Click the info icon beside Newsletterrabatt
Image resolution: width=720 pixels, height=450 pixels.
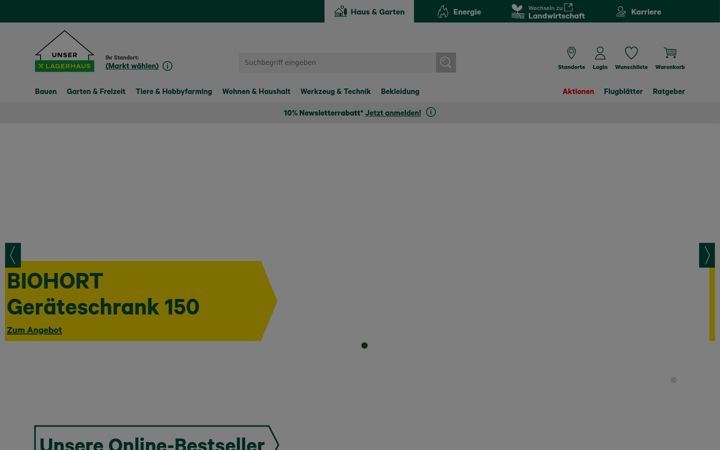(431, 112)
